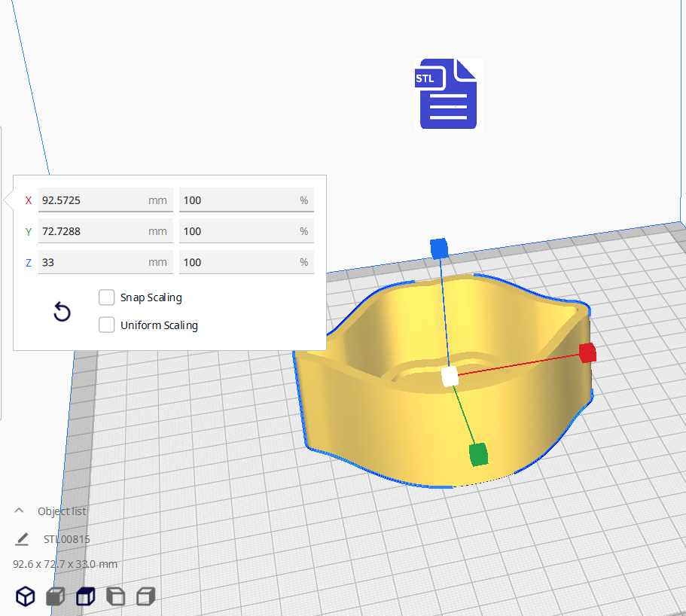Click the blue STL file icon
The image size is (686, 616).
[x=447, y=94]
